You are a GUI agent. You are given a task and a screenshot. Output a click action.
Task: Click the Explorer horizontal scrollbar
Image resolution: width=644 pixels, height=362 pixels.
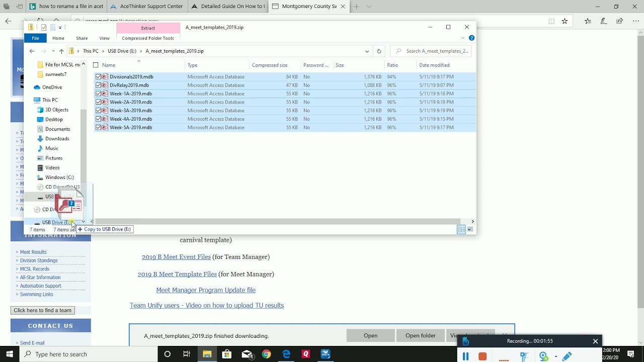pos(278,221)
